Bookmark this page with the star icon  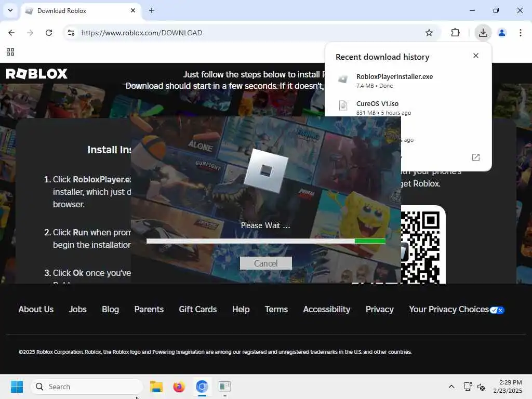[429, 33]
